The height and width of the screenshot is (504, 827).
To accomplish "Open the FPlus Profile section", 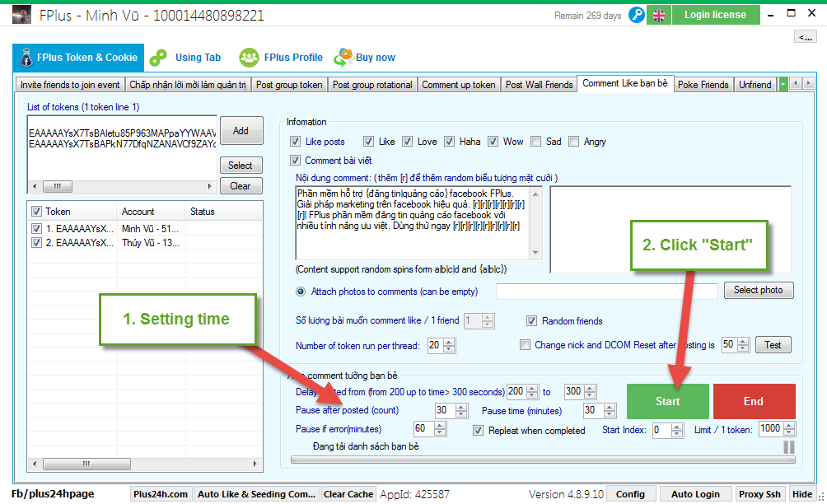I will (x=281, y=58).
